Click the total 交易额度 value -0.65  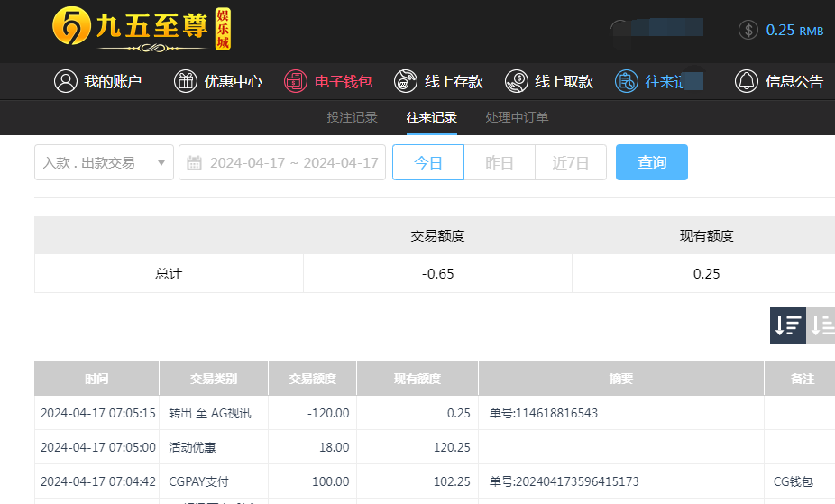tap(437, 273)
